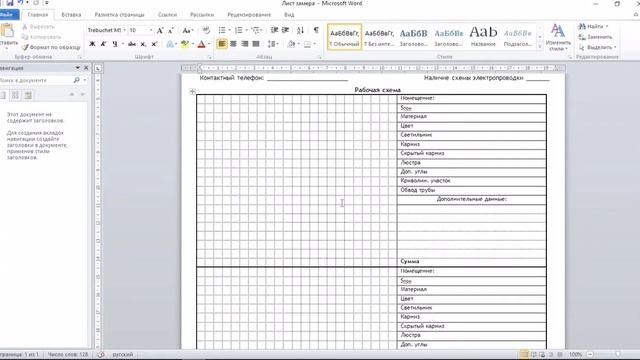Open the font size dropdown
Viewport: 640px width, 360px height.
click(151, 30)
